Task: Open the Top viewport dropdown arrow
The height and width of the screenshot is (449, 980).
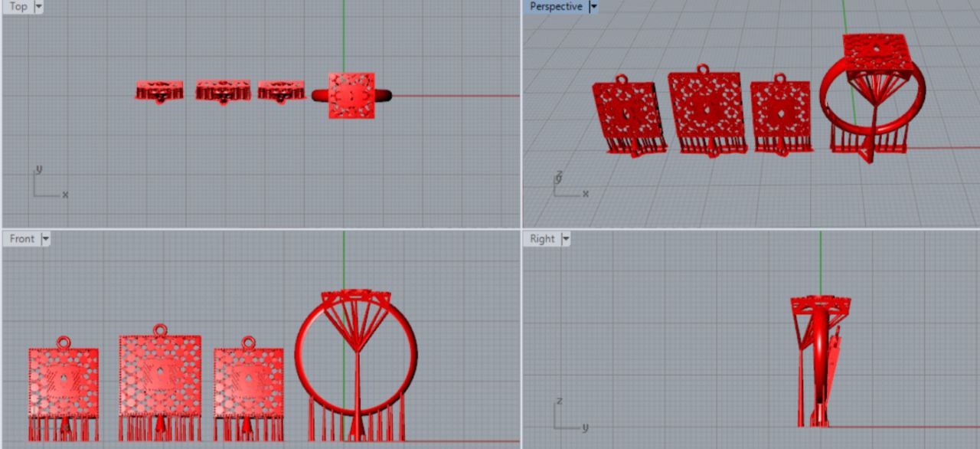Action: pyautogui.click(x=39, y=6)
